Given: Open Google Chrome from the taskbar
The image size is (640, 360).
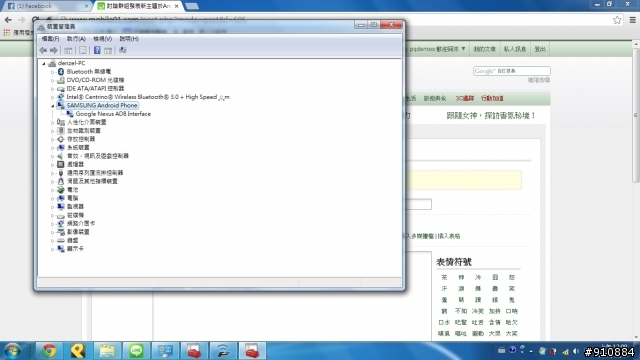Looking at the screenshot, I should [49, 351].
